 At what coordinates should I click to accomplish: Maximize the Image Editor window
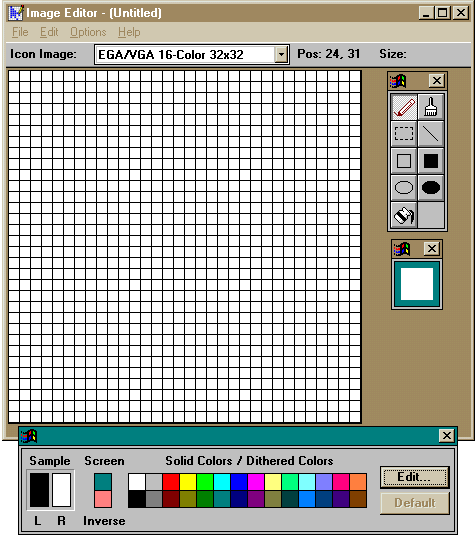442,13
